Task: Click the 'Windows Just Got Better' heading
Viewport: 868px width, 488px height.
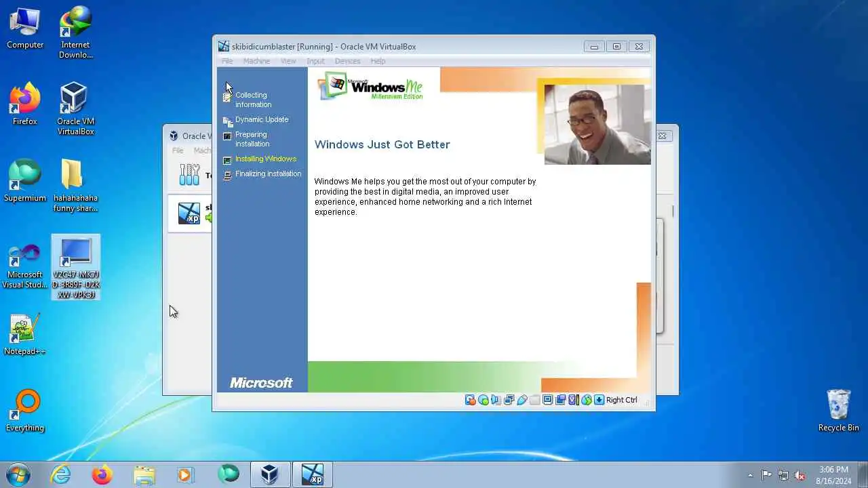Action: pyautogui.click(x=382, y=144)
